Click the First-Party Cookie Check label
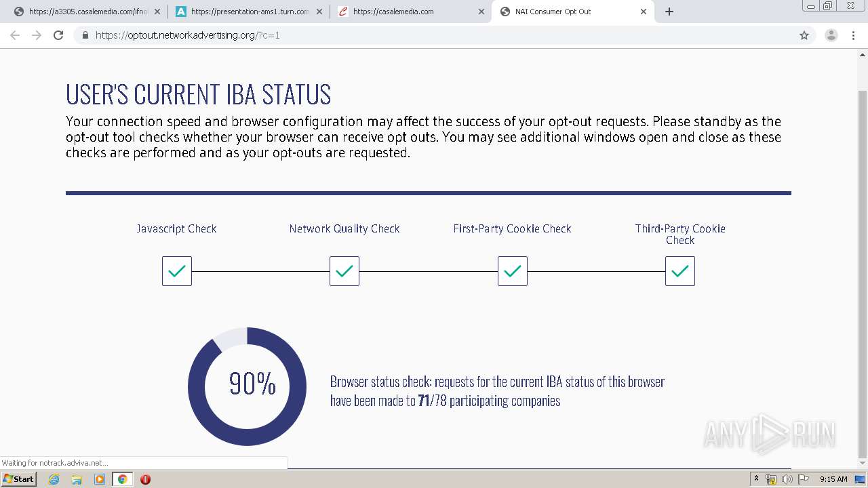The height and width of the screenshot is (488, 868). click(512, 228)
